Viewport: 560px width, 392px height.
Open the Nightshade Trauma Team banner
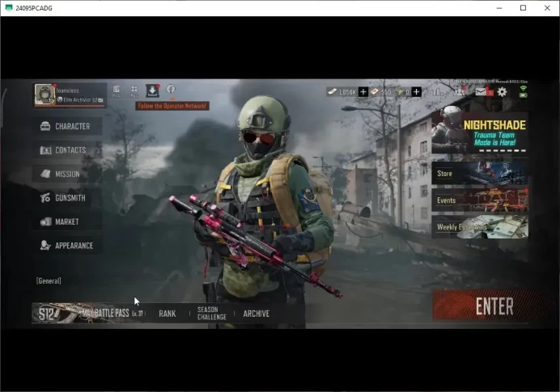(x=480, y=132)
